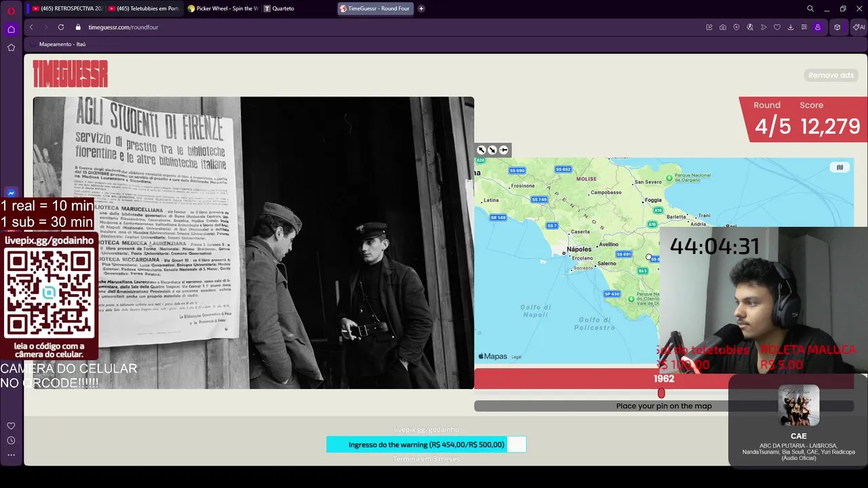Viewport: 868px width, 488px height.
Task: Open the AI assistant toolbar icon
Action: (x=859, y=27)
